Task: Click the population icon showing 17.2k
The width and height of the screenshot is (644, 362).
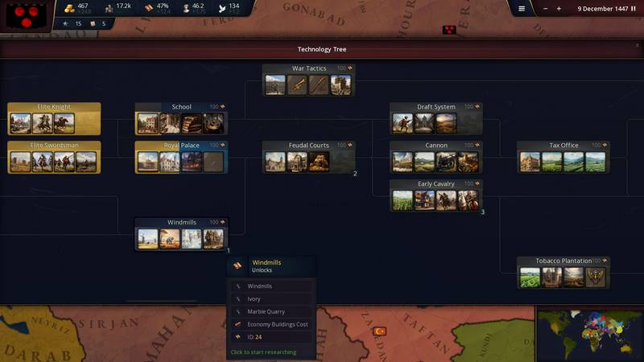Action: tap(109, 7)
